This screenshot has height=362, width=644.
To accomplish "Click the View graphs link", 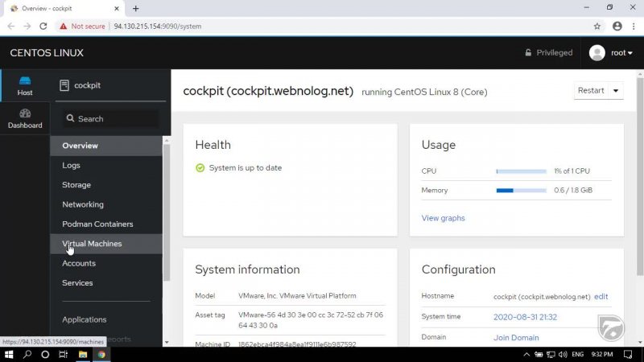I will 443,218.
